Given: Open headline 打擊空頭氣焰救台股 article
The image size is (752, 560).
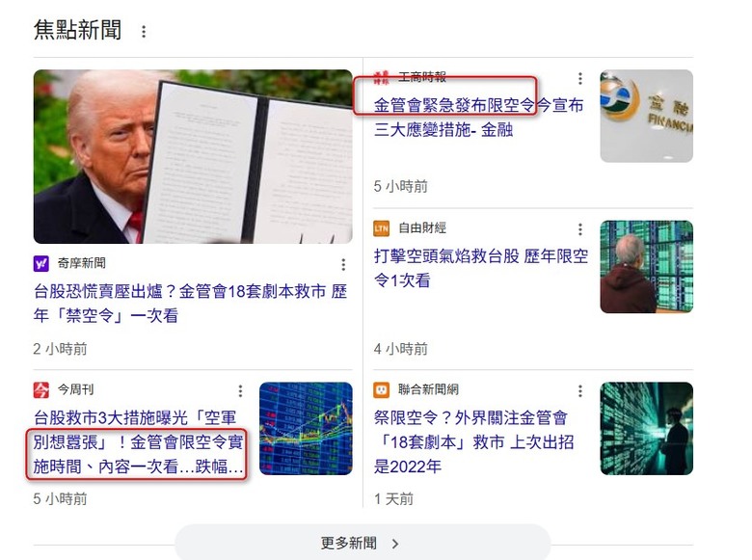Looking at the screenshot, I should 480,268.
